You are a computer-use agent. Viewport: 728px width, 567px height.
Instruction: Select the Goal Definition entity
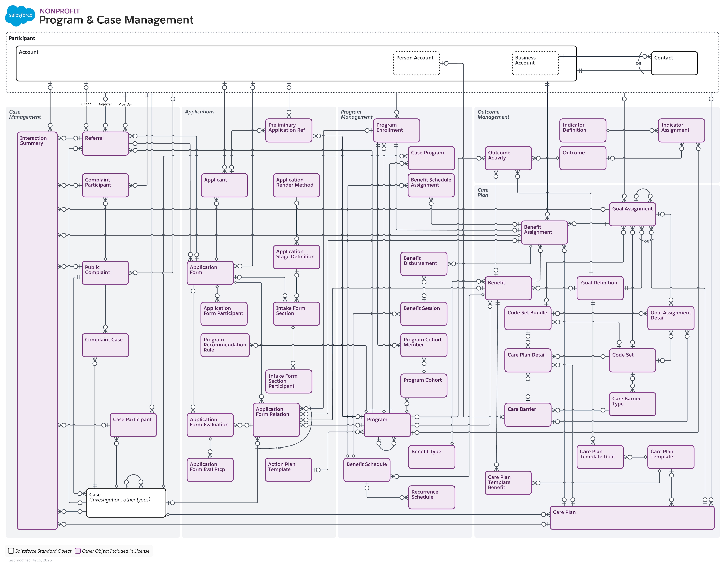coord(600,288)
